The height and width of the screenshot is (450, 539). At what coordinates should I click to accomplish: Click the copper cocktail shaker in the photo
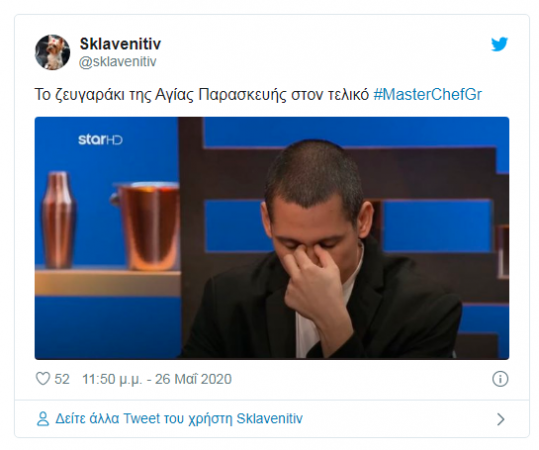(58, 220)
